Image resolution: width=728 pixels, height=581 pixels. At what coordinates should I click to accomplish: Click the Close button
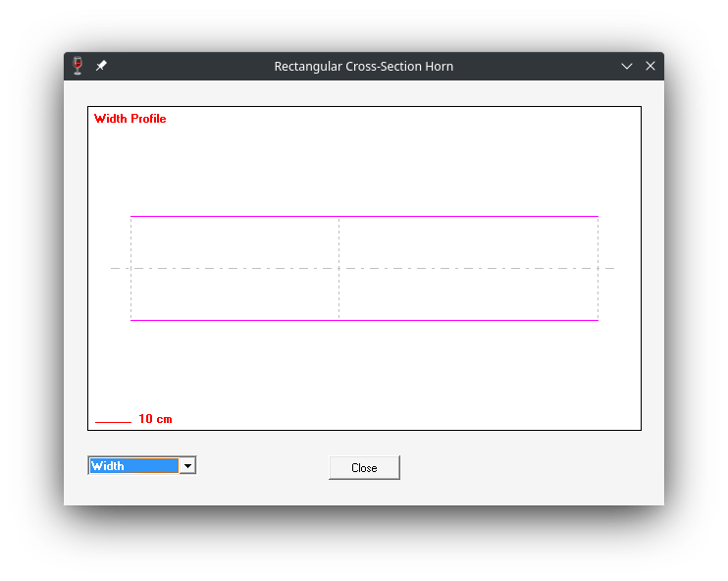click(x=364, y=468)
